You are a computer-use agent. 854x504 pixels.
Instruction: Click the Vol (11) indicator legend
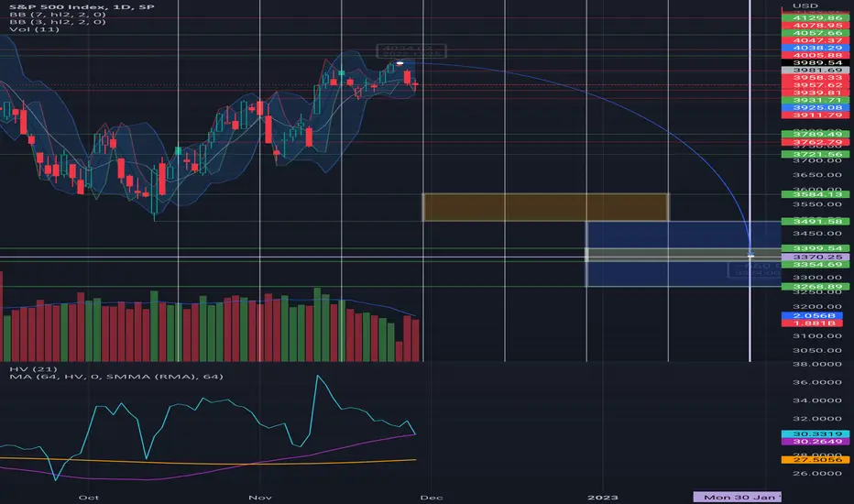click(34, 29)
